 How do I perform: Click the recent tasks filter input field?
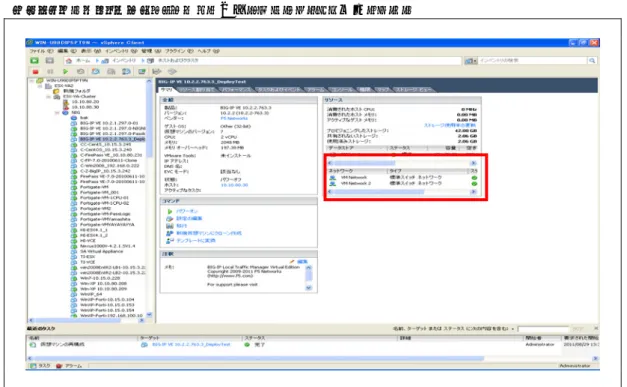[x=543, y=329]
